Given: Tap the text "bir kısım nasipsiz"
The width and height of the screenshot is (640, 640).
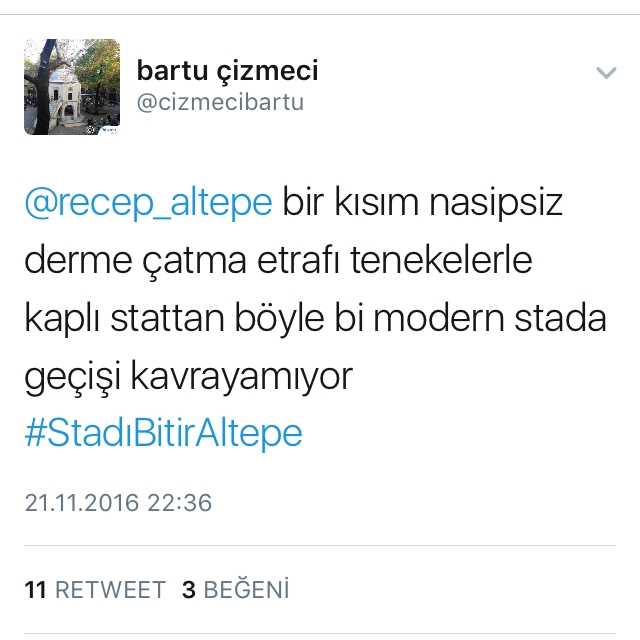Looking at the screenshot, I should [422, 202].
